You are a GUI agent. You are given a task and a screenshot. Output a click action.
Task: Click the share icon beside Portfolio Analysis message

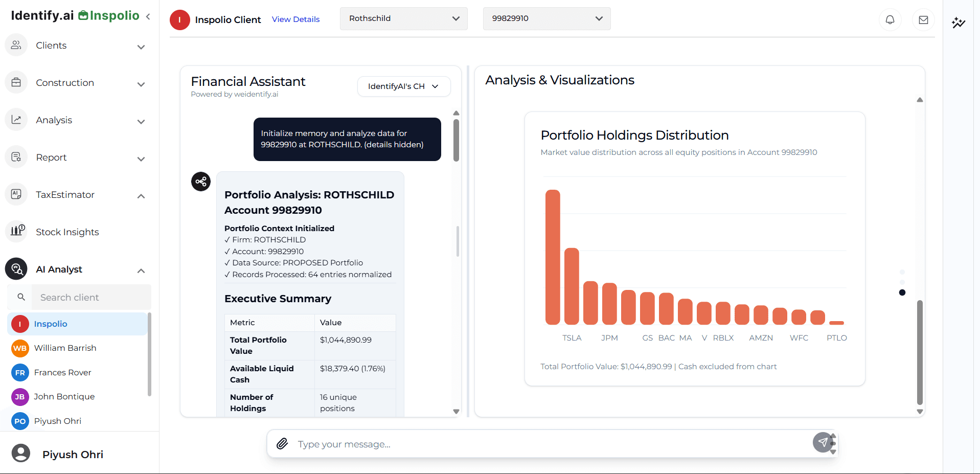pyautogui.click(x=200, y=182)
